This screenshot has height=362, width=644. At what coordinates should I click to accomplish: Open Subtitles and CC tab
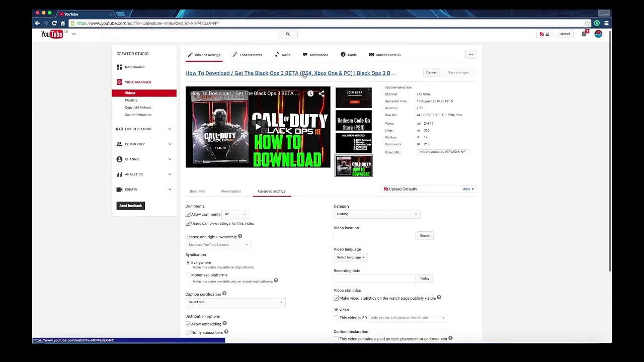tap(385, 55)
